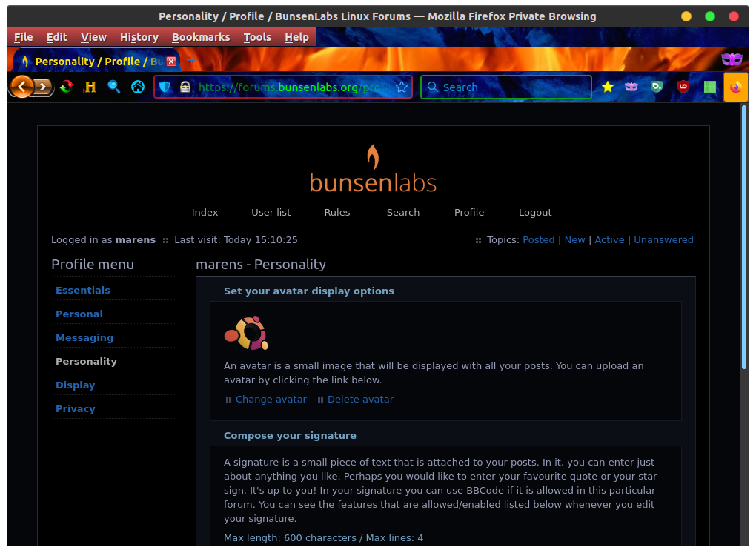Click the Change avatar link
The image size is (756, 553).
(271, 400)
